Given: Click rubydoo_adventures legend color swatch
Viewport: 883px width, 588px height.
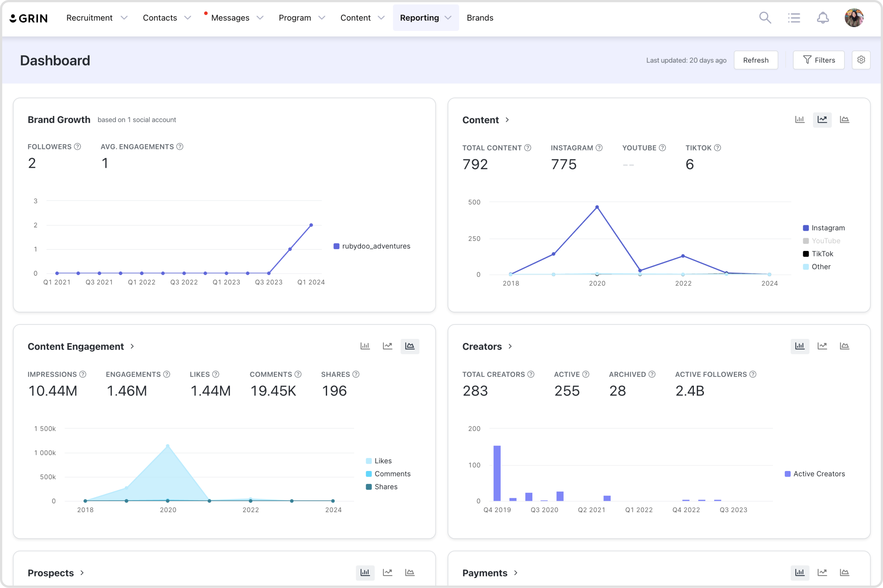Looking at the screenshot, I should pos(336,247).
